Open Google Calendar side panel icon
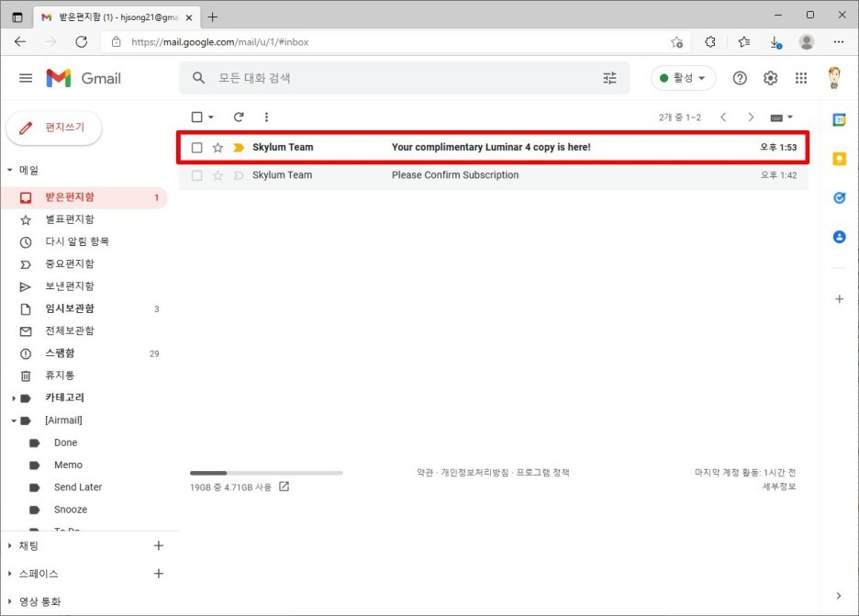 (x=839, y=119)
